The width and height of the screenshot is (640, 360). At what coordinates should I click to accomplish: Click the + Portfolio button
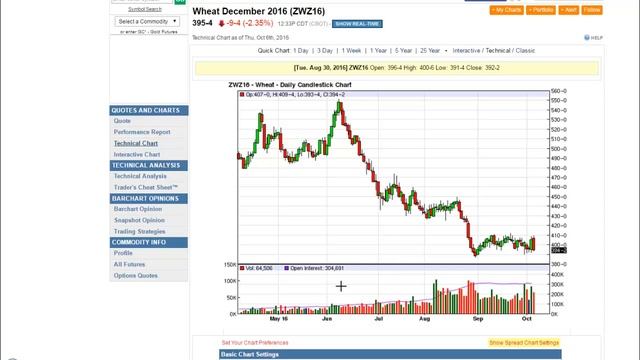[541, 10]
